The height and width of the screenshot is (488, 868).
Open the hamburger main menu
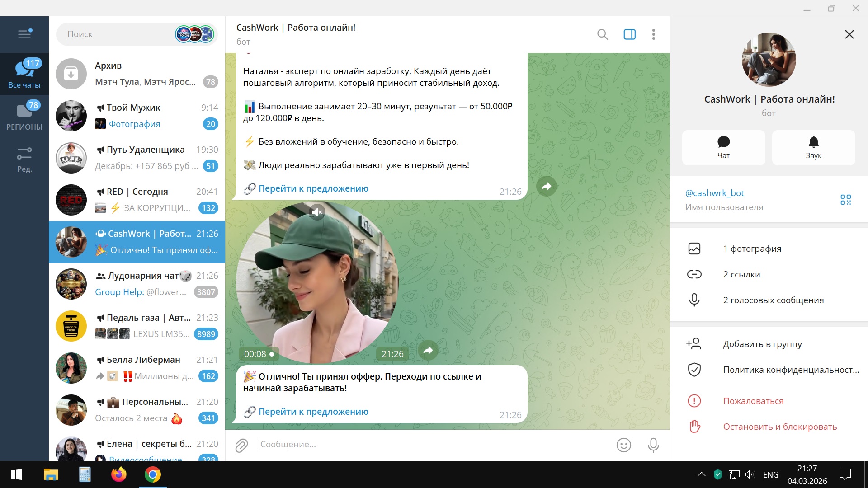[24, 34]
